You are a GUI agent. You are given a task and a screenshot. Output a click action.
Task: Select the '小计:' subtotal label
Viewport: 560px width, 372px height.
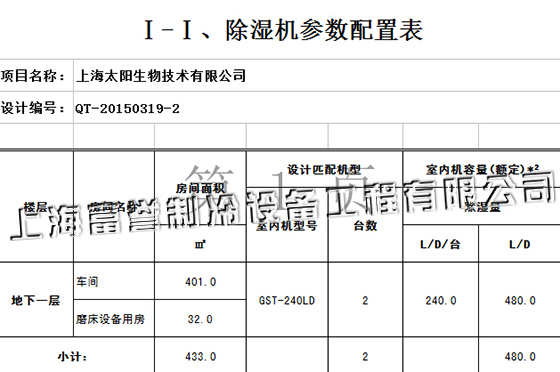72,356
